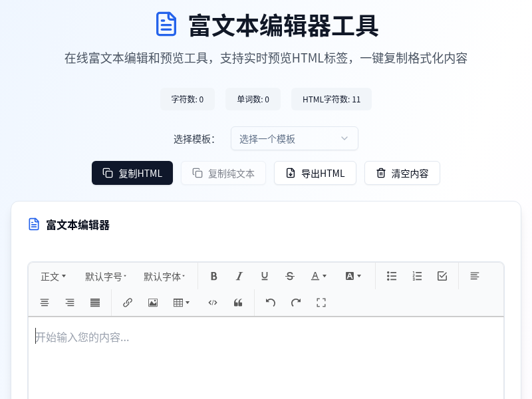Screen dimensions: 532x399
Task: Apply italic formatting
Action: click(239, 276)
